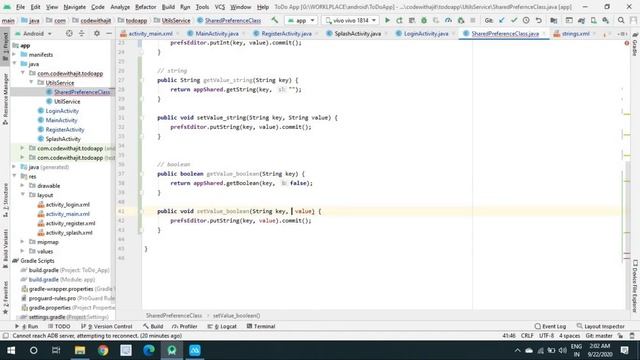Toggle the Device File Explorer side tab
640x360 pixels.
[x=635, y=287]
